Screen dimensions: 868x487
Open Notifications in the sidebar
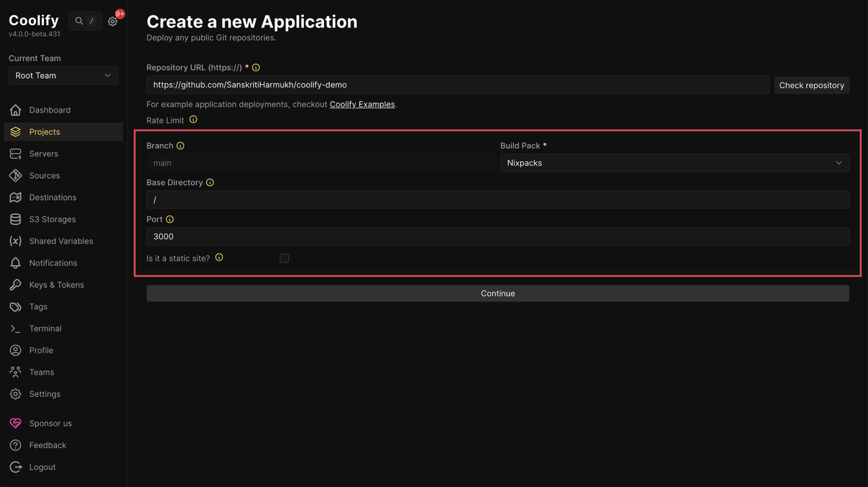64,263
